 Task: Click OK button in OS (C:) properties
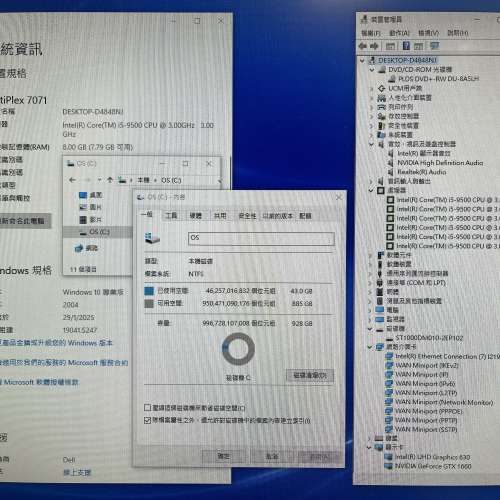tap(224, 456)
